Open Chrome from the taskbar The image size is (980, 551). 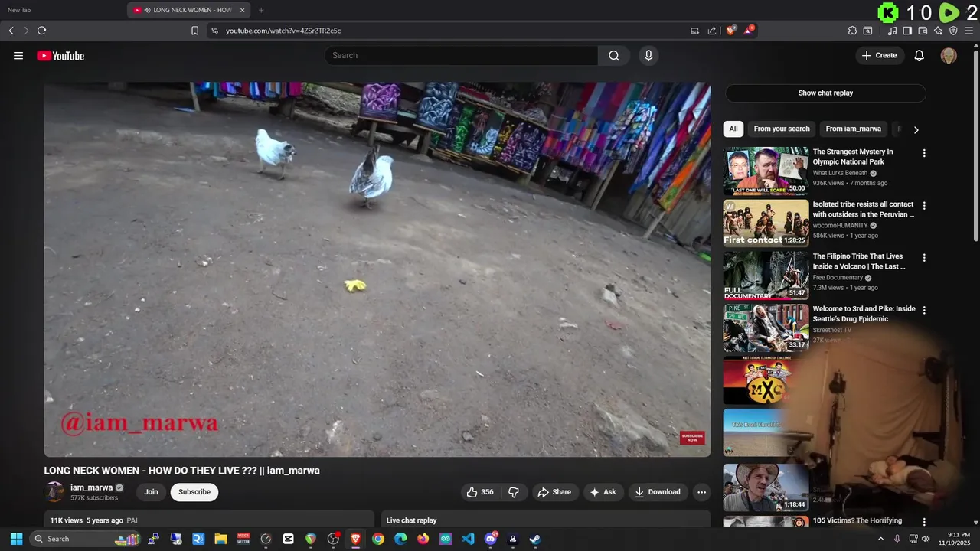pyautogui.click(x=378, y=539)
